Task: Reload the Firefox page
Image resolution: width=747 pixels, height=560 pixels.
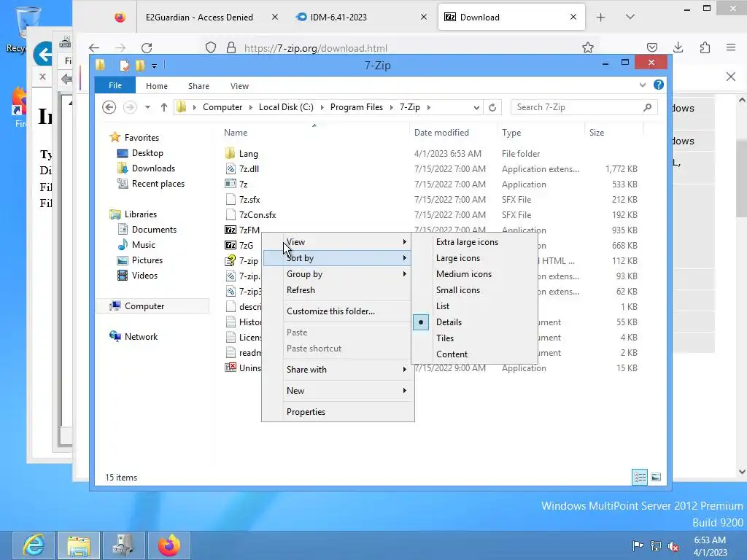Action: point(147,47)
